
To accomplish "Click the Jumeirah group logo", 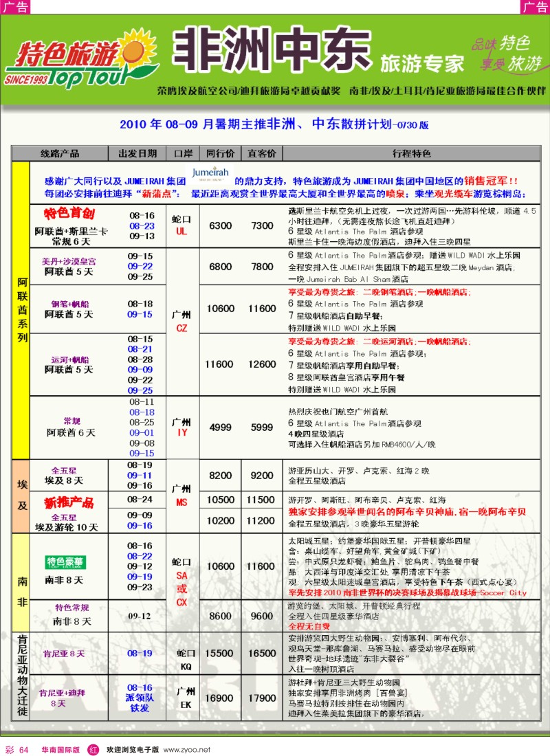I will point(210,174).
